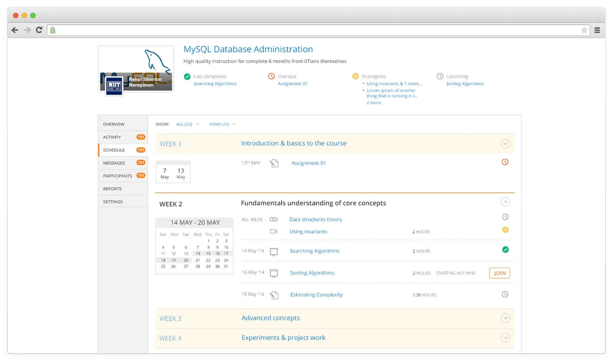The width and height of the screenshot is (614, 364).
Task: Click the assignment icon next to Assignment 01
Action: [x=274, y=163]
